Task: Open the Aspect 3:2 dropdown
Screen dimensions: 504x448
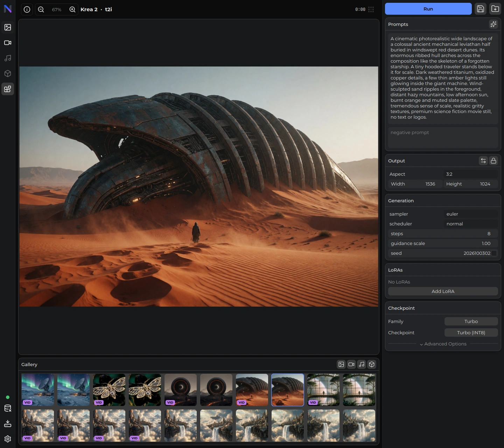Action: tap(471, 174)
